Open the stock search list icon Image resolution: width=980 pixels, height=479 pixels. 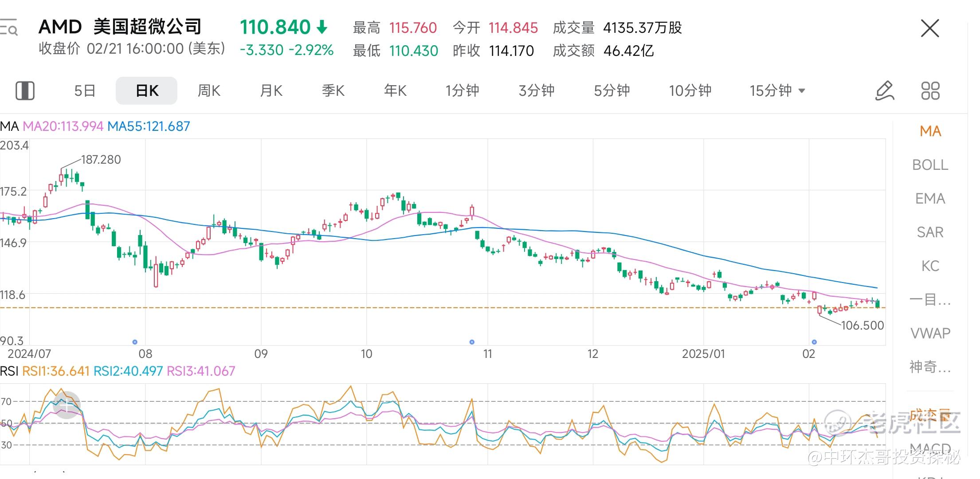point(9,27)
